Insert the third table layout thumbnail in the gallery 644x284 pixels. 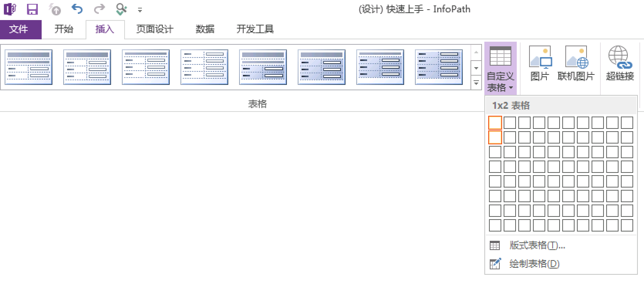[146, 67]
